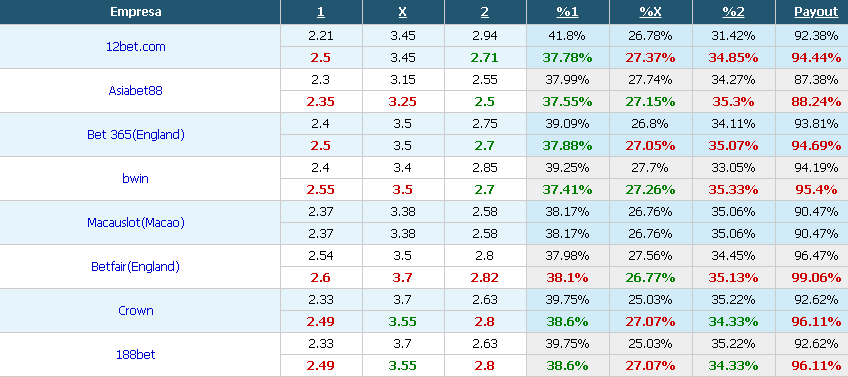Click bwin's 95.4% payout value

point(816,190)
